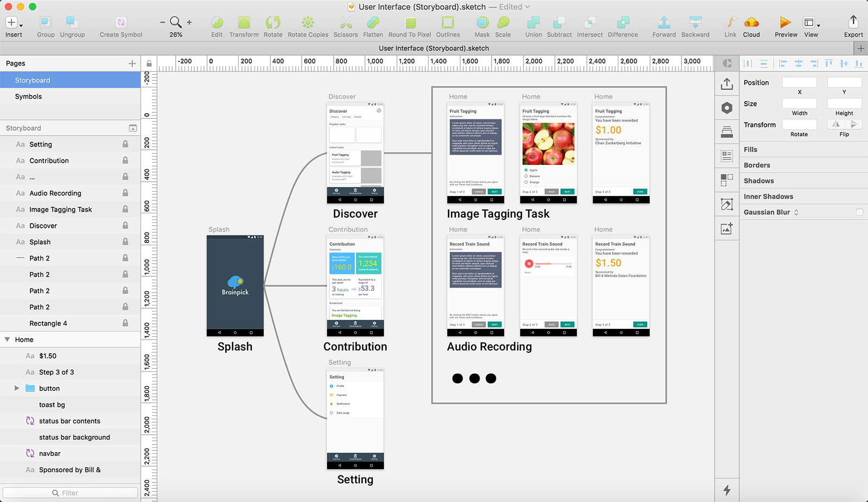Click the Cloud upload icon
868x502 pixels.
coord(751,22)
